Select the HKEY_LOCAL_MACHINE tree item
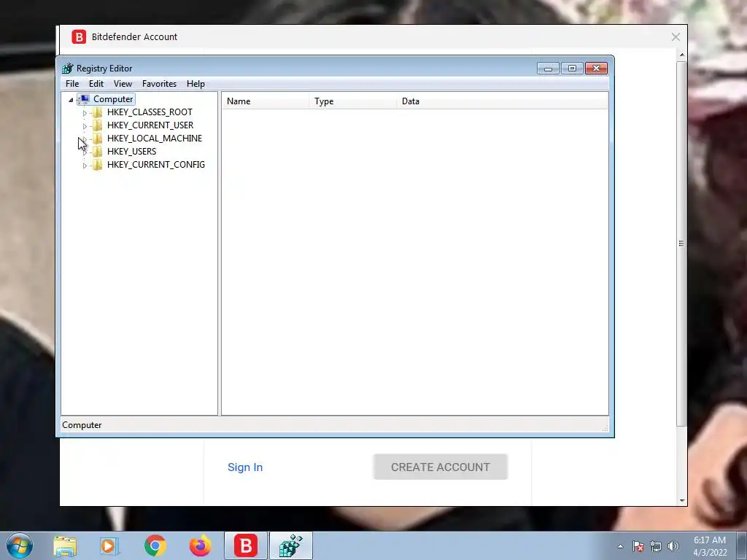 (x=155, y=139)
